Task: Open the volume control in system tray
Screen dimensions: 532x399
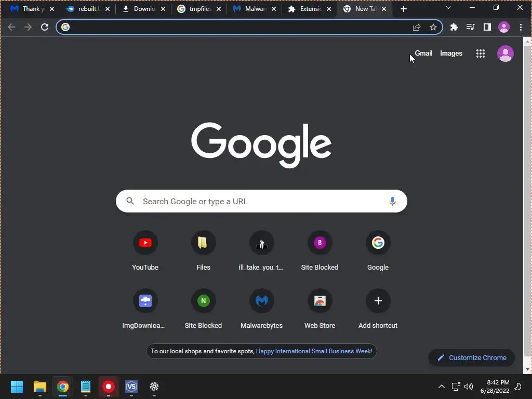Action: point(469,387)
